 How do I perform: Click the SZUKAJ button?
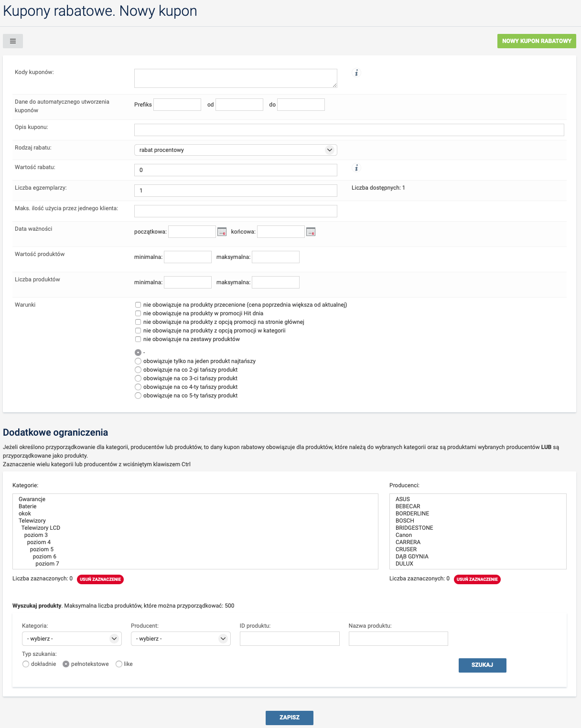482,665
